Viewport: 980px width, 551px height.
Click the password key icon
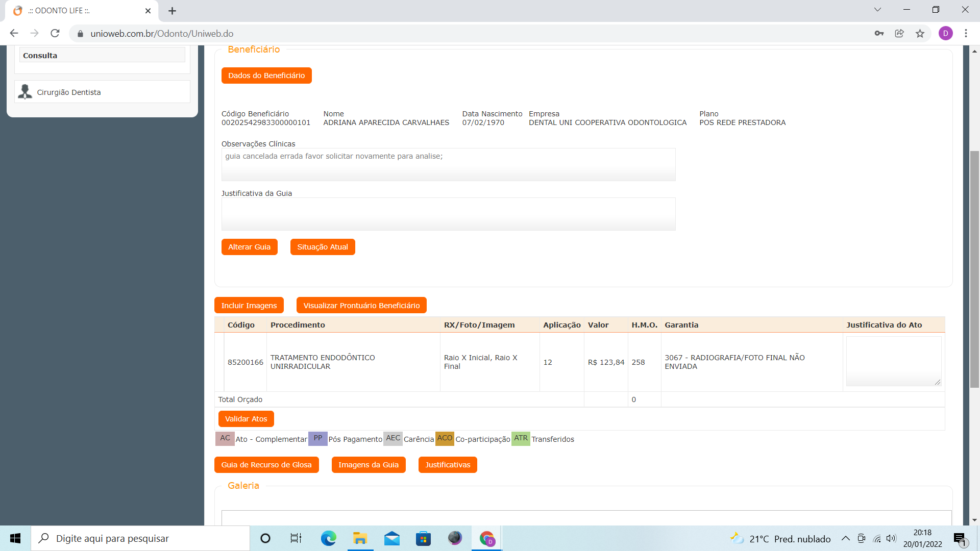click(x=879, y=34)
